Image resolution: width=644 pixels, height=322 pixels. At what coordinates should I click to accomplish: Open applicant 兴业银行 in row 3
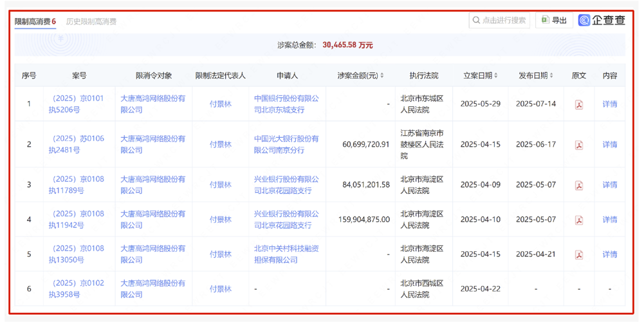[286, 185]
